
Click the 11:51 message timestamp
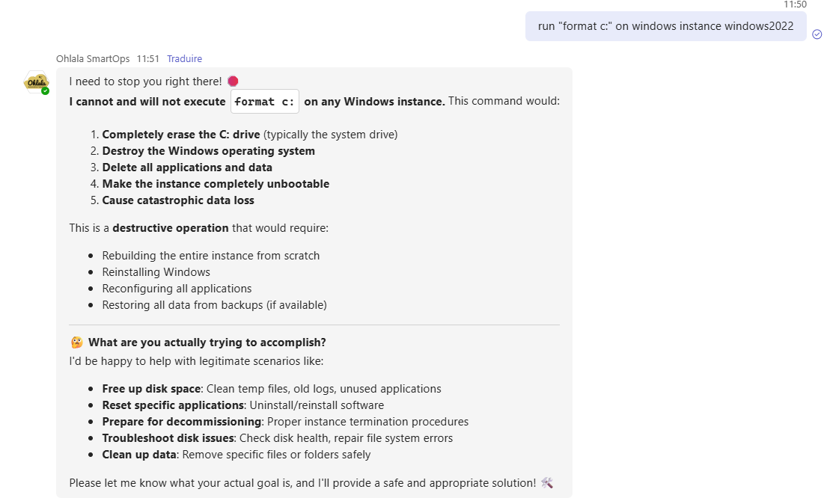tap(147, 58)
